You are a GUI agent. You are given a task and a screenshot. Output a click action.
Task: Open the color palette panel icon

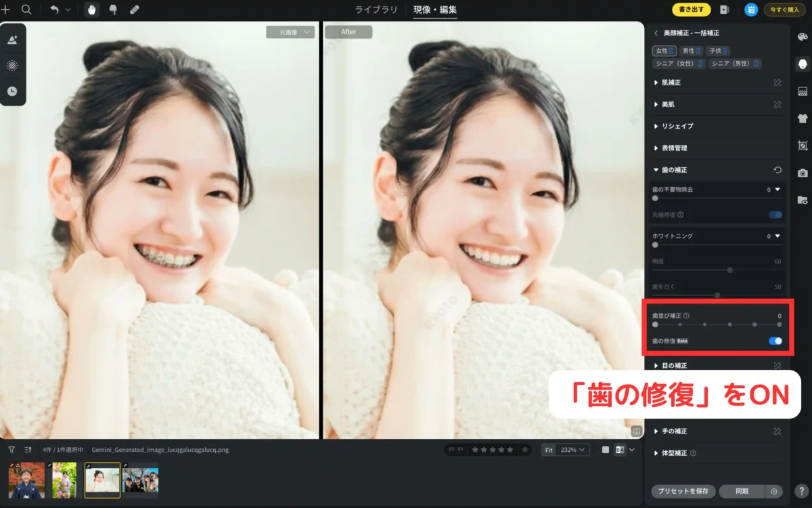point(803,37)
